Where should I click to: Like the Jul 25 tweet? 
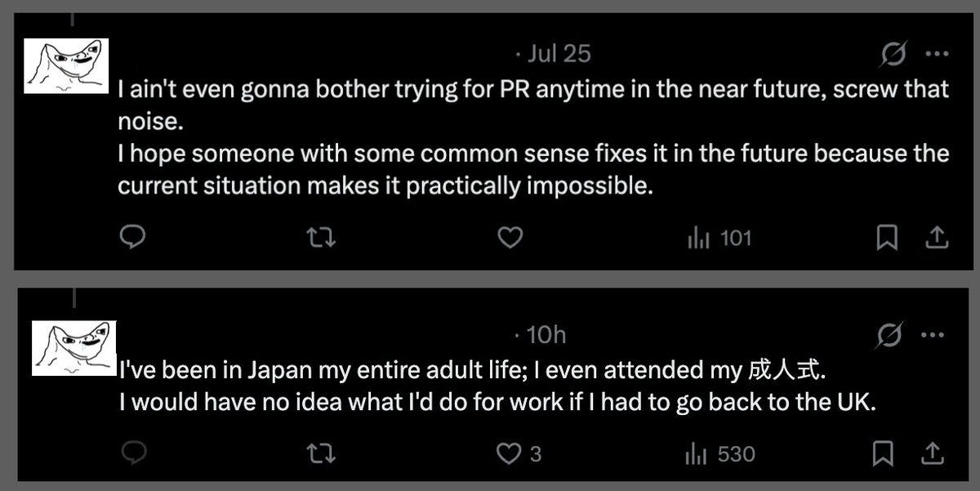pos(510,238)
